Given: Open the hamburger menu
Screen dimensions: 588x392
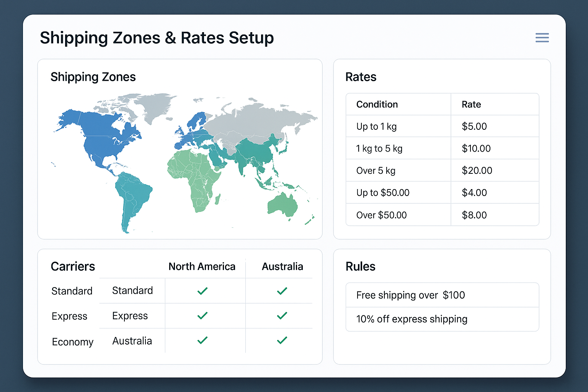Looking at the screenshot, I should point(542,38).
